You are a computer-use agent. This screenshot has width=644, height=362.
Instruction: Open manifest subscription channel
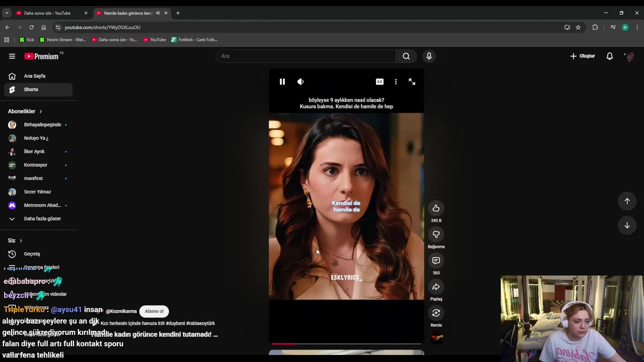[38, 178]
